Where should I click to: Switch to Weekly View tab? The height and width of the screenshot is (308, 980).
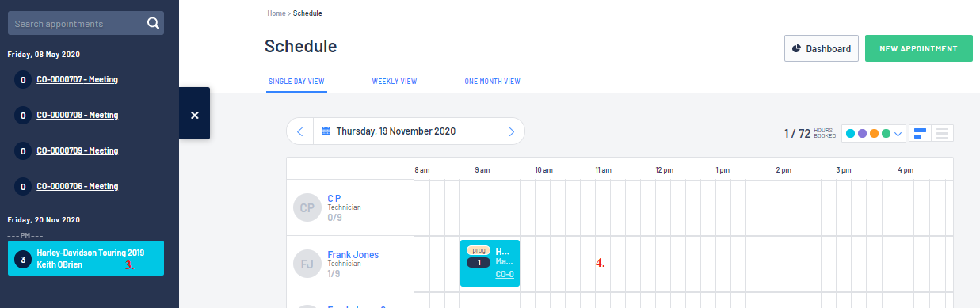pyautogui.click(x=395, y=82)
